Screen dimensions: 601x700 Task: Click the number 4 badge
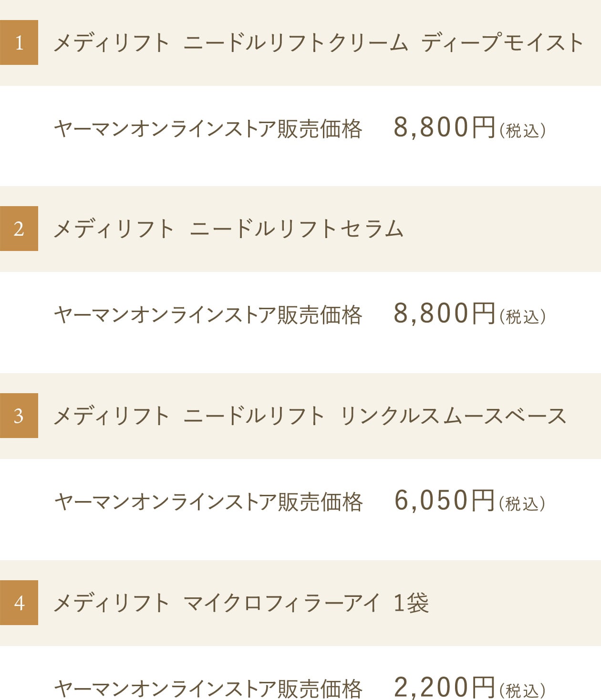point(19,603)
